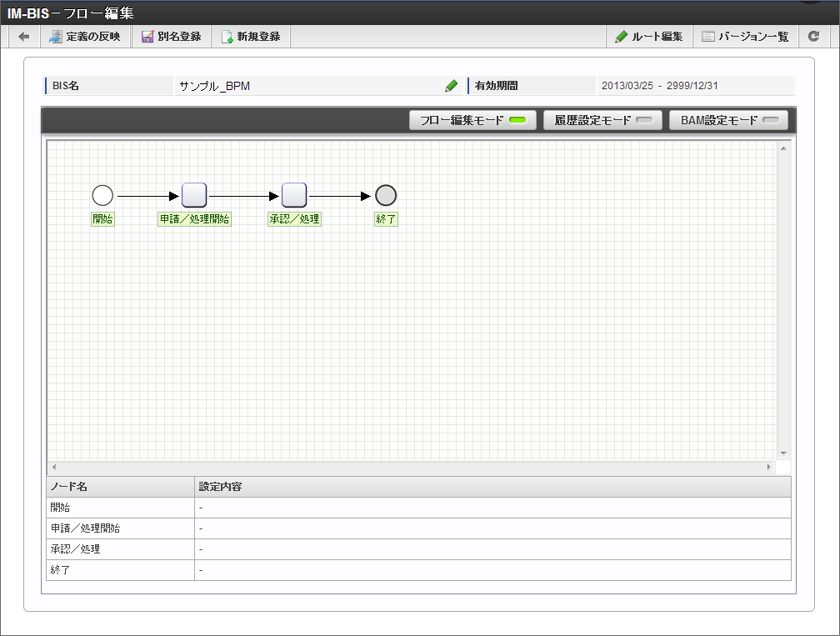Screen dimensions: 840x636
Task: Click the refresh icon at top right
Action: tap(813, 37)
